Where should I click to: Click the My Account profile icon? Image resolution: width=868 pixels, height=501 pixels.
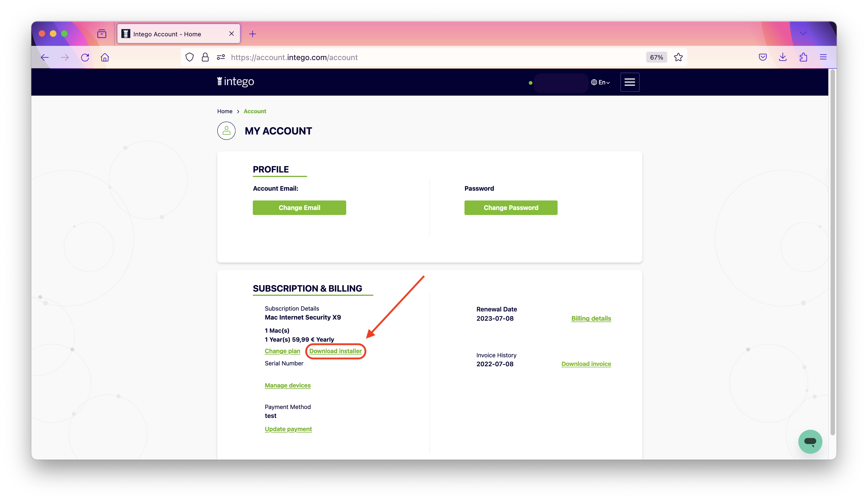[227, 131]
